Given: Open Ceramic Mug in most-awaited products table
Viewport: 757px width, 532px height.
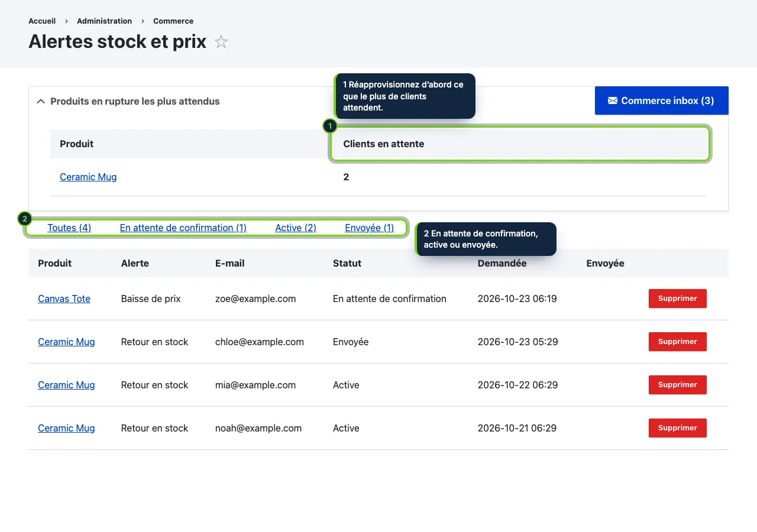Looking at the screenshot, I should [88, 177].
